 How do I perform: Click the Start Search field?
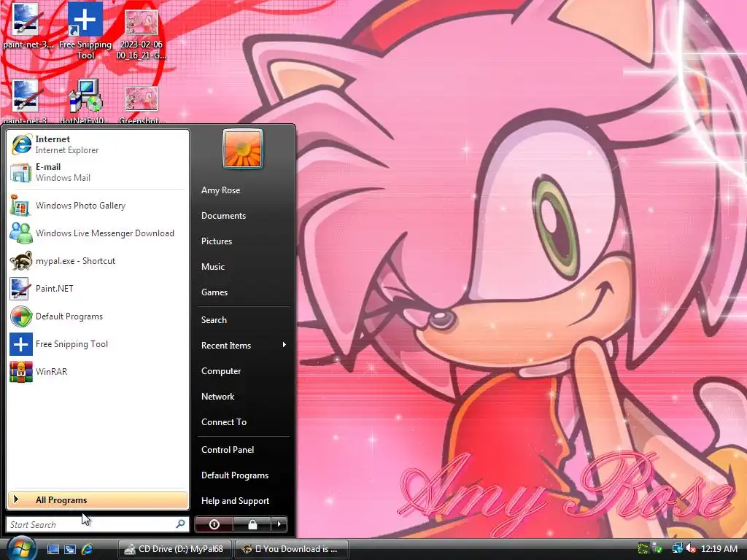click(x=98, y=524)
